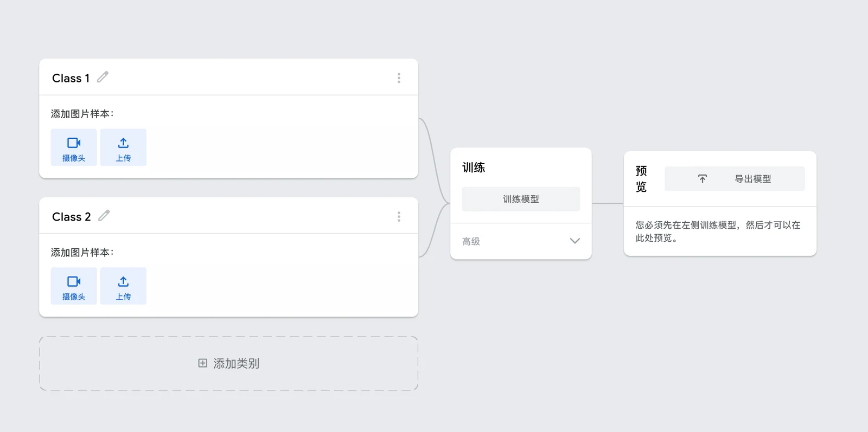Click the 上传 upload button in Class 1
Image resolution: width=868 pixels, height=432 pixels.
tap(123, 147)
